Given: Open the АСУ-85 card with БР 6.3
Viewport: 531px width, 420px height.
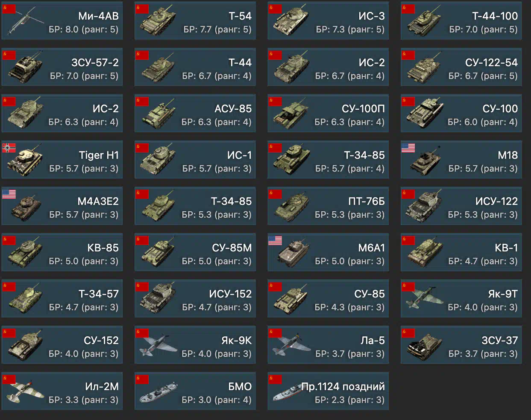Looking at the screenshot, I should [x=195, y=113].
